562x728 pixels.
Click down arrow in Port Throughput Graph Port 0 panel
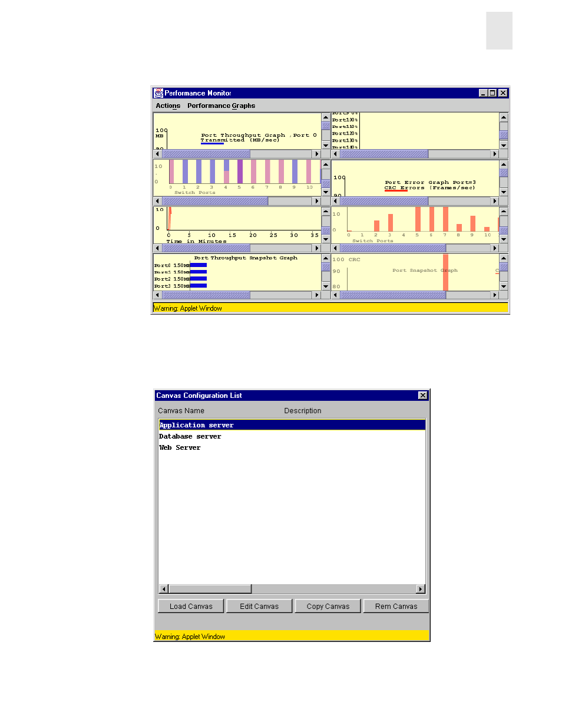point(326,145)
